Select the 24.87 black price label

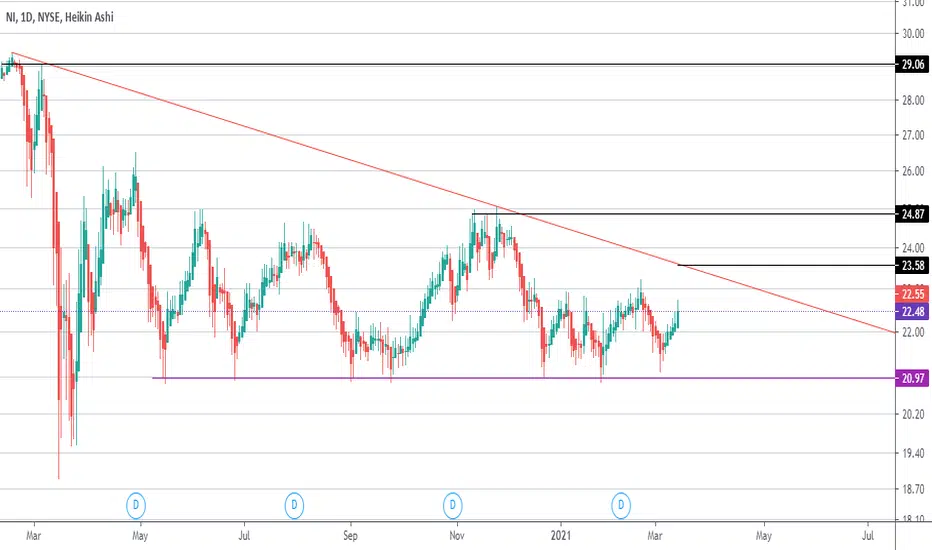click(912, 214)
